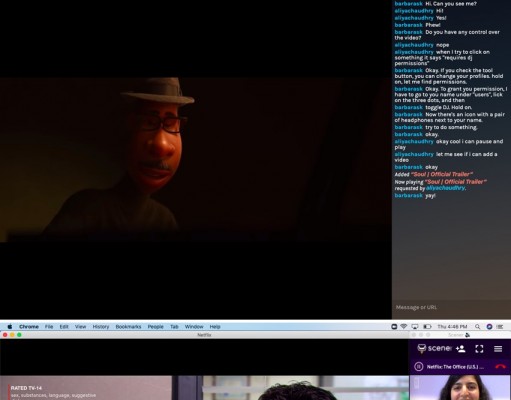The width and height of the screenshot is (511, 400).
Task: Click the webcam thumbnail in Scener sidebar
Action: pyautogui.click(x=460, y=387)
